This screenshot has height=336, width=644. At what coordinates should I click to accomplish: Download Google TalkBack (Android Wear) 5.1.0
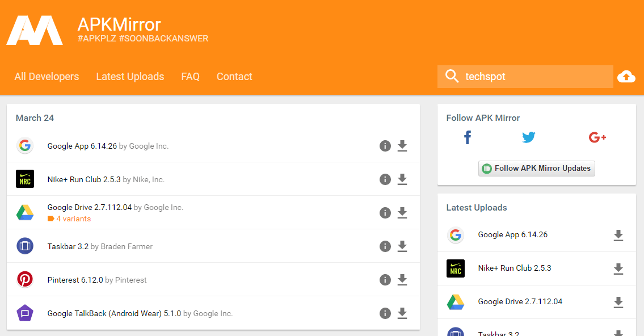coord(402,313)
